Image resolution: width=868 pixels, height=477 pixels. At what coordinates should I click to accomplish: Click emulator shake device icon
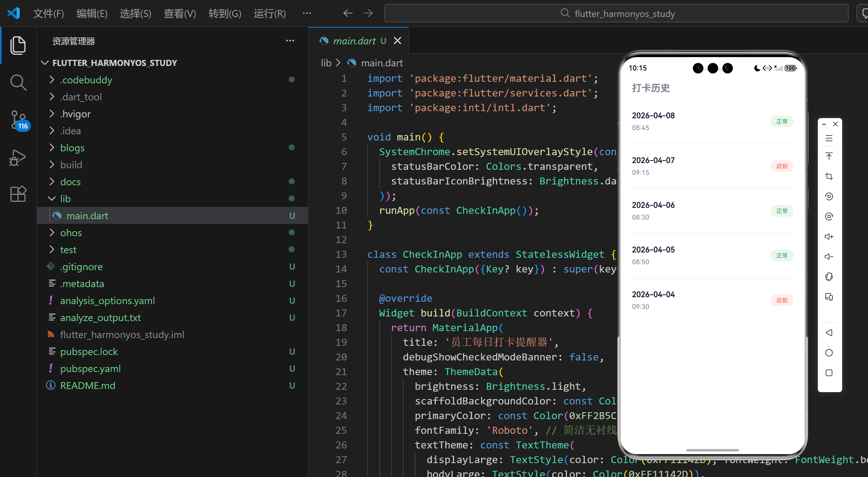[829, 277]
